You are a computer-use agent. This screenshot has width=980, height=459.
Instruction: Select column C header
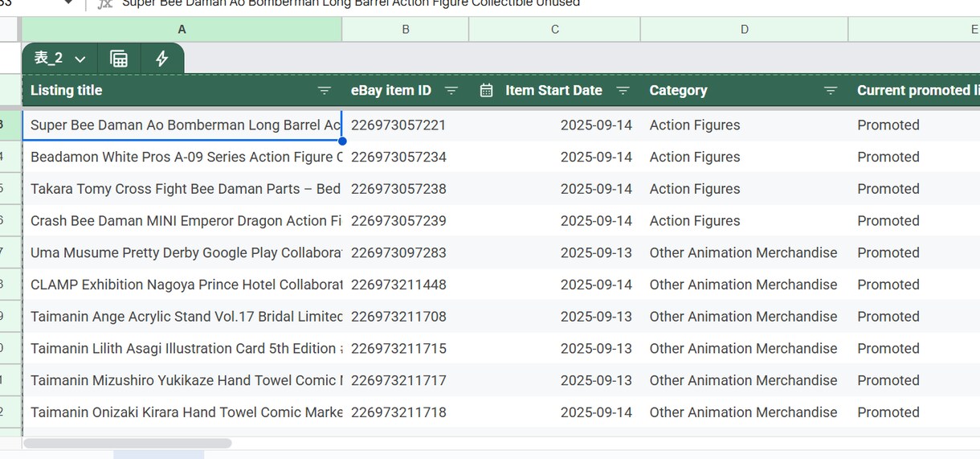point(555,29)
